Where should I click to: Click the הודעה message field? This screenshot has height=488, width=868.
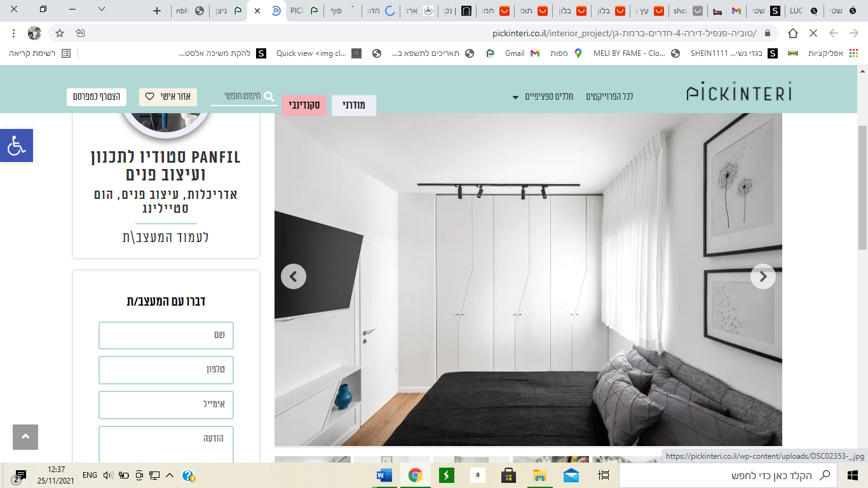(x=166, y=445)
